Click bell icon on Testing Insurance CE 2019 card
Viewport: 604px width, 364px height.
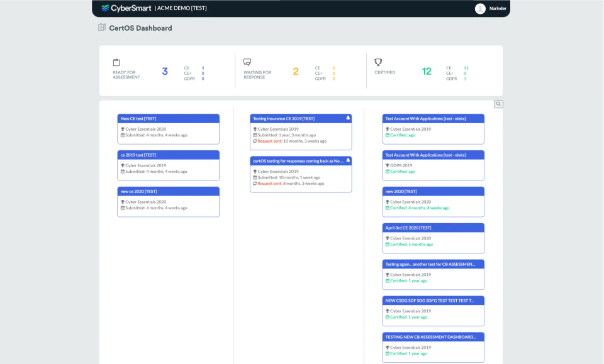348,118
